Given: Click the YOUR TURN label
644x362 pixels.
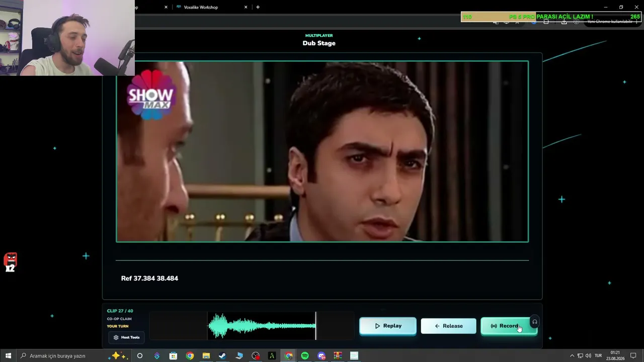Looking at the screenshot, I should tap(118, 326).
